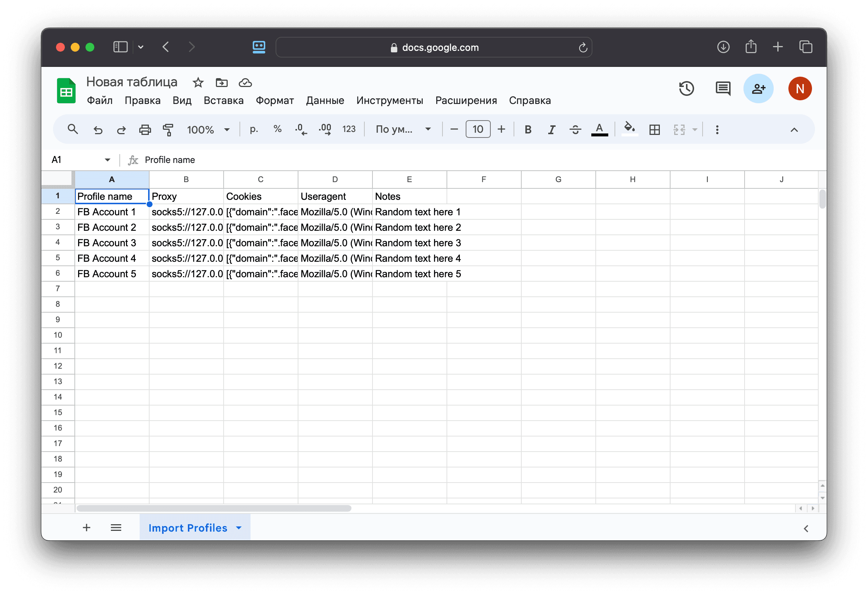This screenshot has width=868, height=595.
Task: Click the font size input field
Action: tap(478, 129)
